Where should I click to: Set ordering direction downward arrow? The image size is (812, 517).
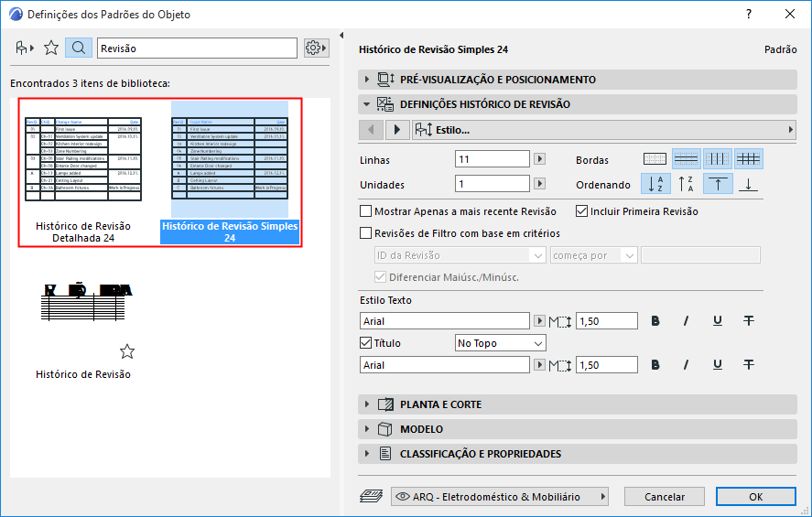click(748, 184)
